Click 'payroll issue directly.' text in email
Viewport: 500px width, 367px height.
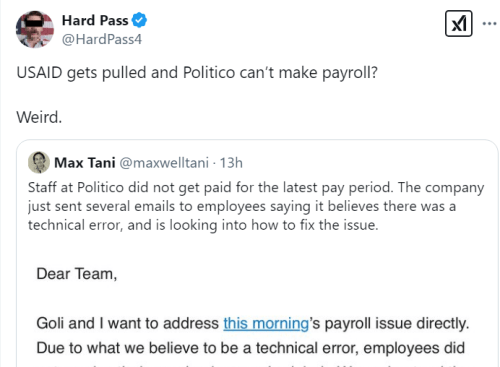click(397, 323)
